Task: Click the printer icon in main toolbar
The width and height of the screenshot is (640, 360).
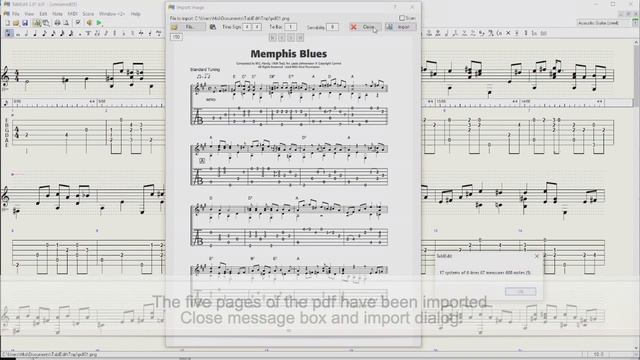Action: [x=57, y=23]
